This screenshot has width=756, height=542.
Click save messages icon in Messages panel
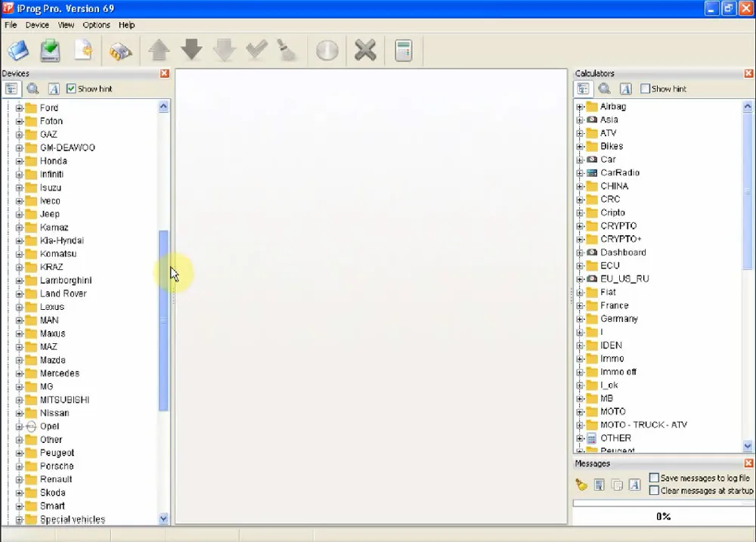(x=599, y=485)
